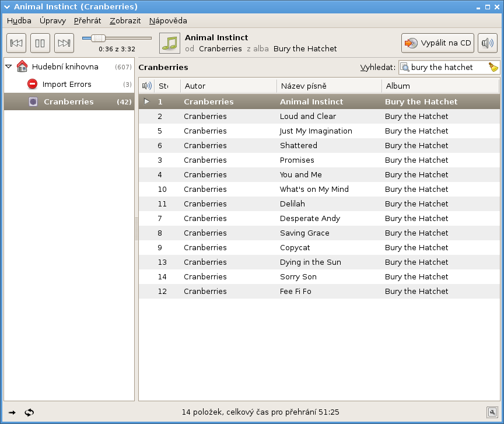Click the magnifier icon in search field
The width and height of the screenshot is (504, 424).
coord(405,67)
